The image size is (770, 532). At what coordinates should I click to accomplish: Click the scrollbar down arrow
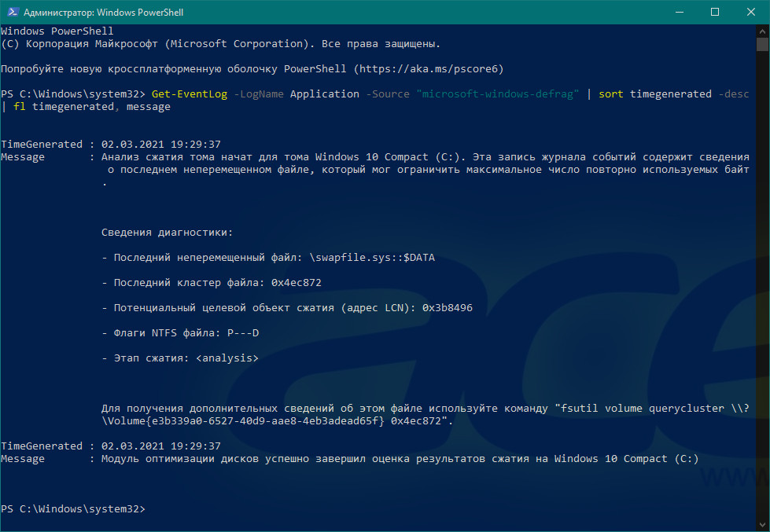763,525
